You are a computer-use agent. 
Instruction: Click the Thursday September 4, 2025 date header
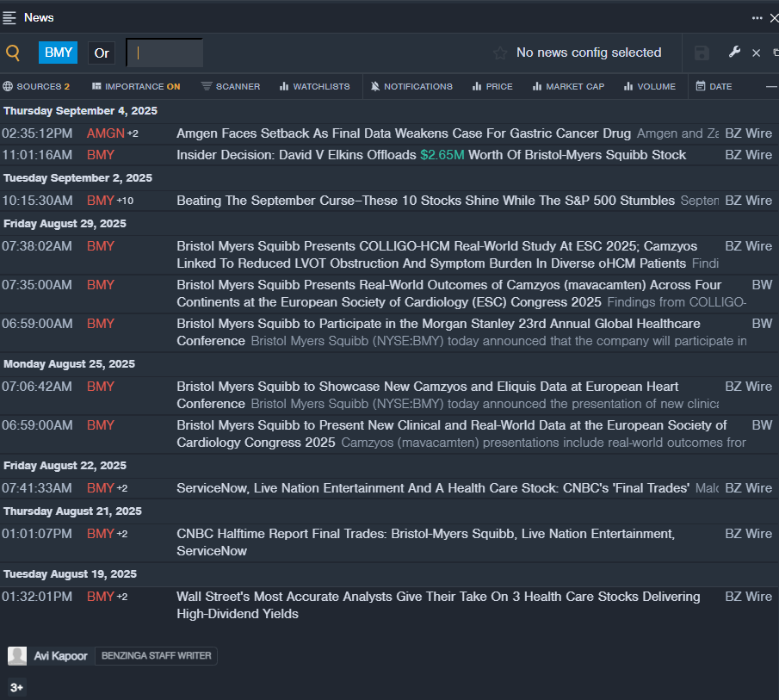tap(81, 111)
